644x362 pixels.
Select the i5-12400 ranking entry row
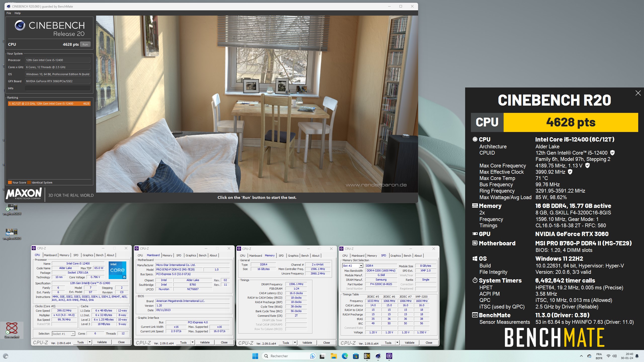tap(49, 104)
